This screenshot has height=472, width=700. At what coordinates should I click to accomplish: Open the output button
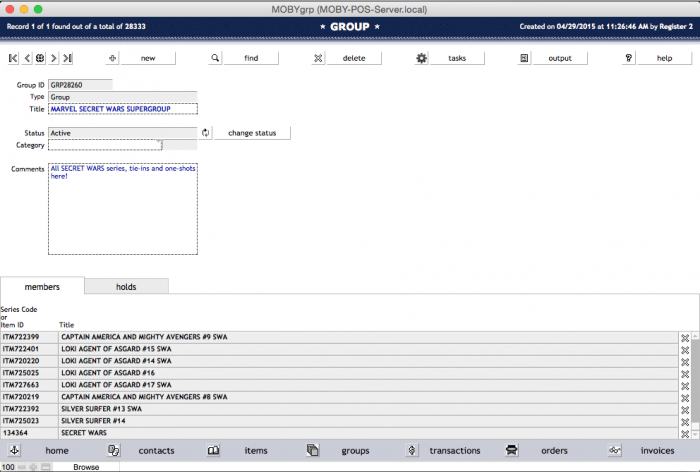[560, 58]
